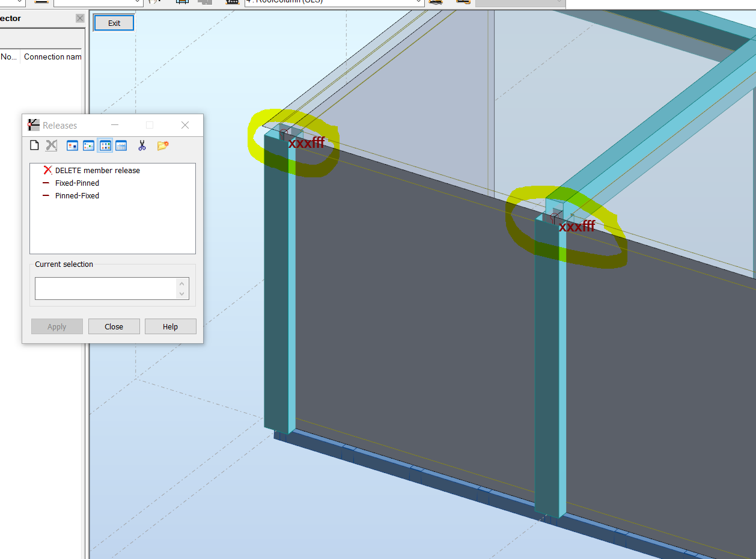756x559 pixels.
Task: Switch Releases list to small icons view
Action: tap(88, 145)
